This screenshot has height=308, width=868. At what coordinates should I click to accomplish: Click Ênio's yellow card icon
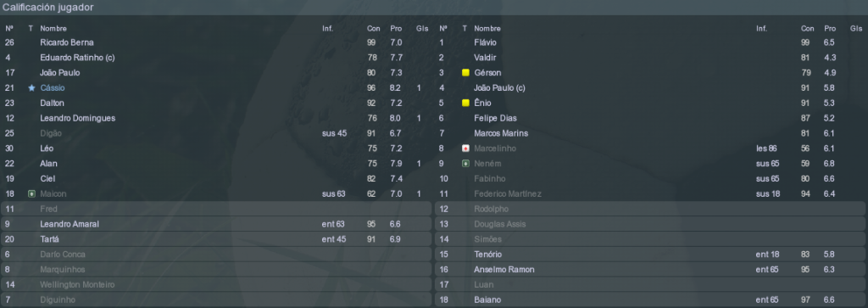(x=465, y=103)
